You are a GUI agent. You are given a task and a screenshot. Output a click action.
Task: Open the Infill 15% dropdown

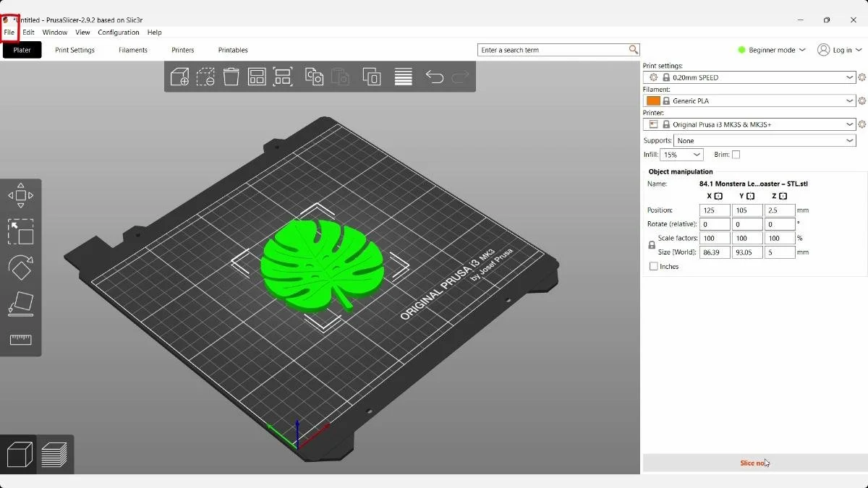point(681,155)
